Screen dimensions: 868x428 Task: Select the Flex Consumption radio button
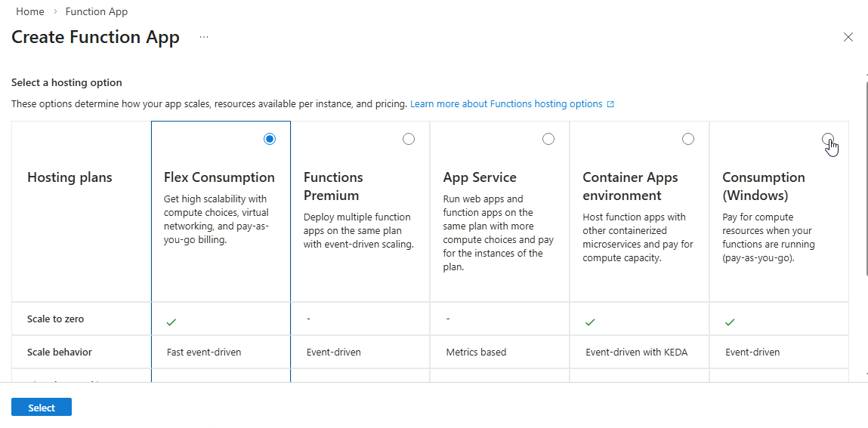[270, 139]
